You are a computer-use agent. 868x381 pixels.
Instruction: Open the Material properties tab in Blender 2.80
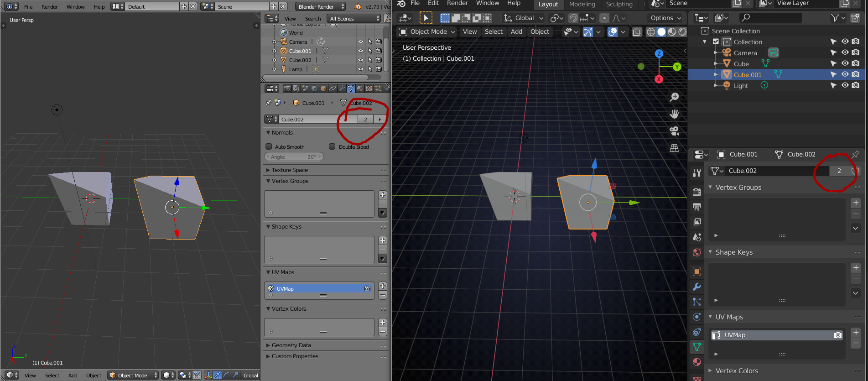696,362
